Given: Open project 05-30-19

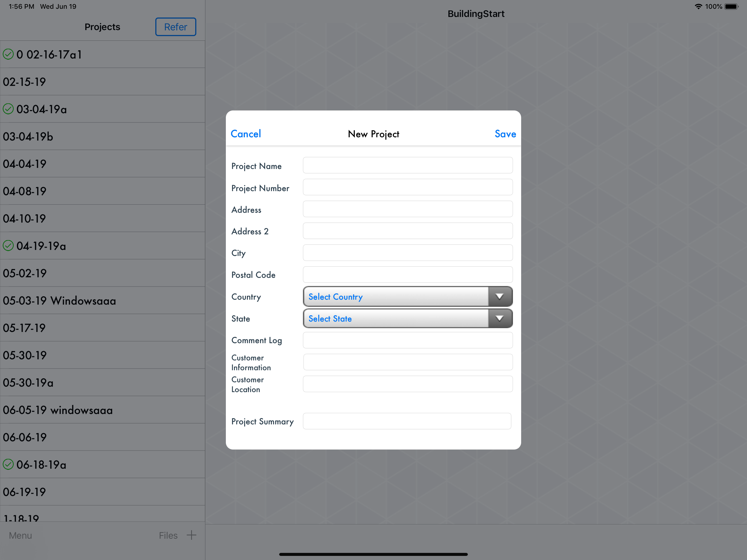Looking at the screenshot, I should 102,355.
